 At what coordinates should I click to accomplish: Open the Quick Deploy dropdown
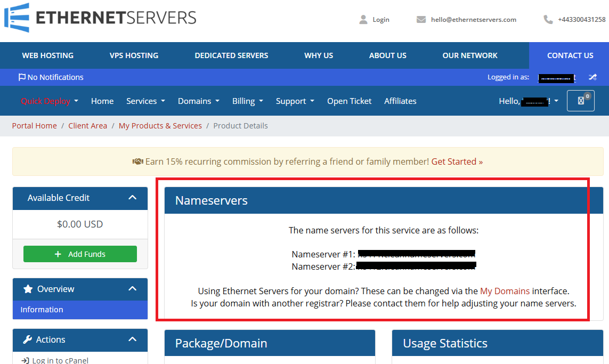50,101
